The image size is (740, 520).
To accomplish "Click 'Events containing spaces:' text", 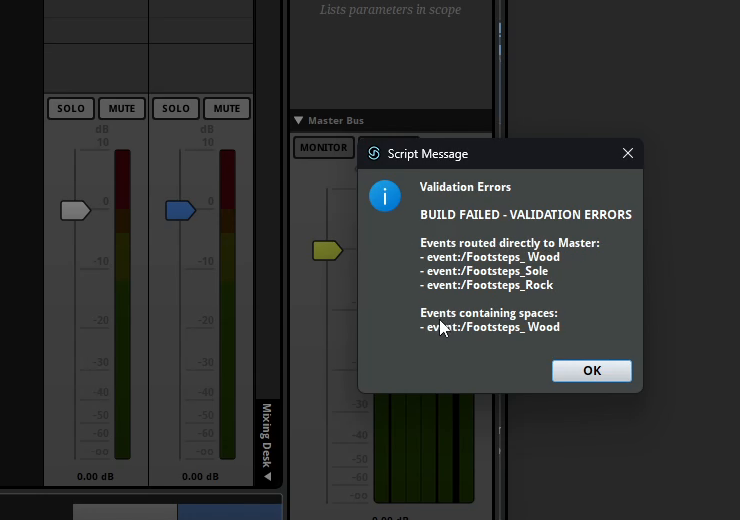I will tap(489, 313).
